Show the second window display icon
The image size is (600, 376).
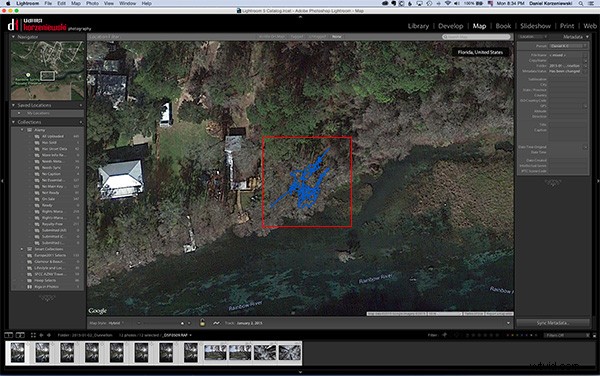[20, 335]
